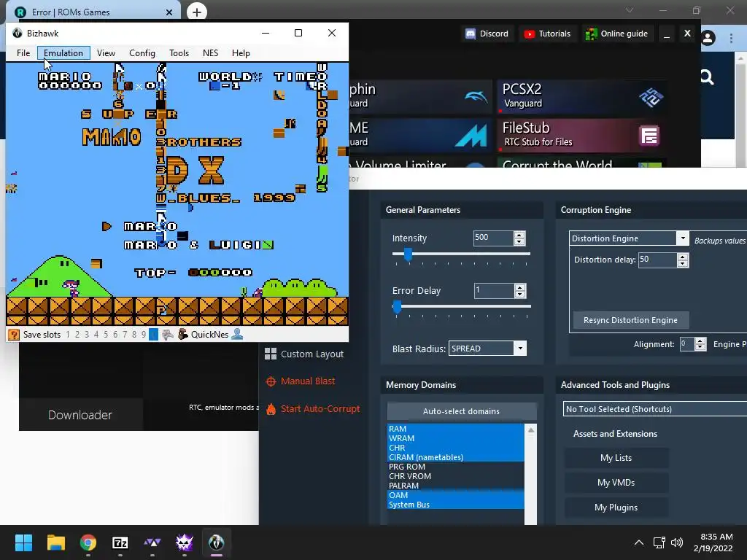Open 7-Zip from taskbar
Viewport: 747px width, 560px height.
120,542
